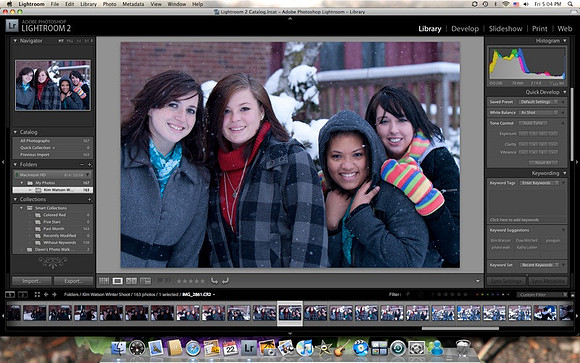Open Finder from the dock
The image size is (580, 363).
coord(119,348)
